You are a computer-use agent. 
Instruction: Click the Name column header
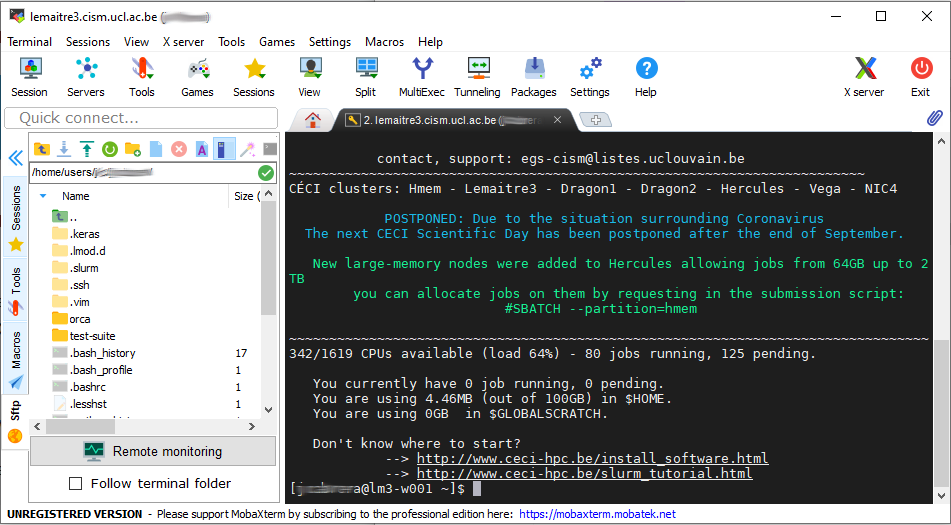coord(75,196)
